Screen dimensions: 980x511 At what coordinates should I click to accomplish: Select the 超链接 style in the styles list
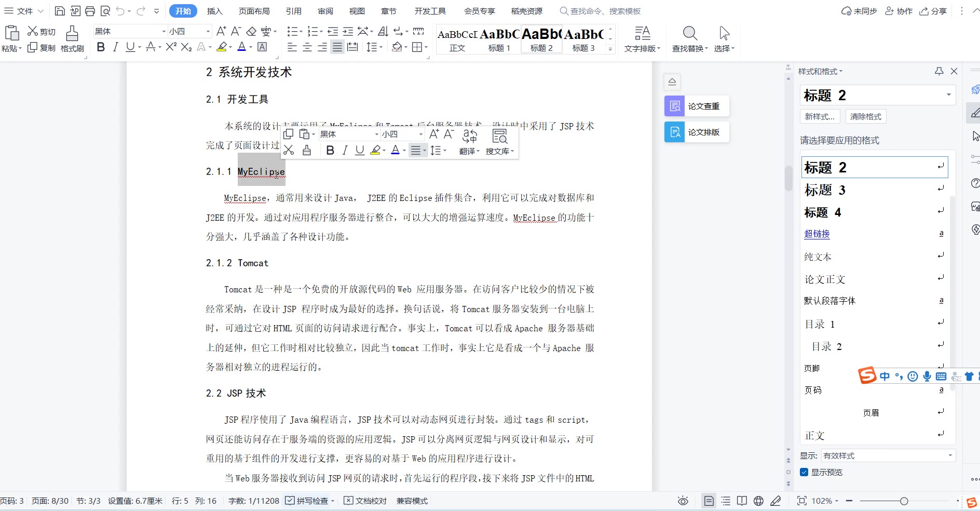click(816, 234)
